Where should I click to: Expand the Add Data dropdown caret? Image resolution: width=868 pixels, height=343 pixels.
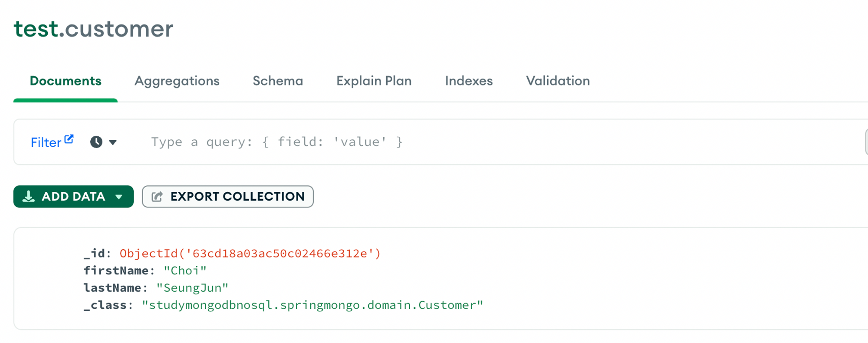pos(119,197)
